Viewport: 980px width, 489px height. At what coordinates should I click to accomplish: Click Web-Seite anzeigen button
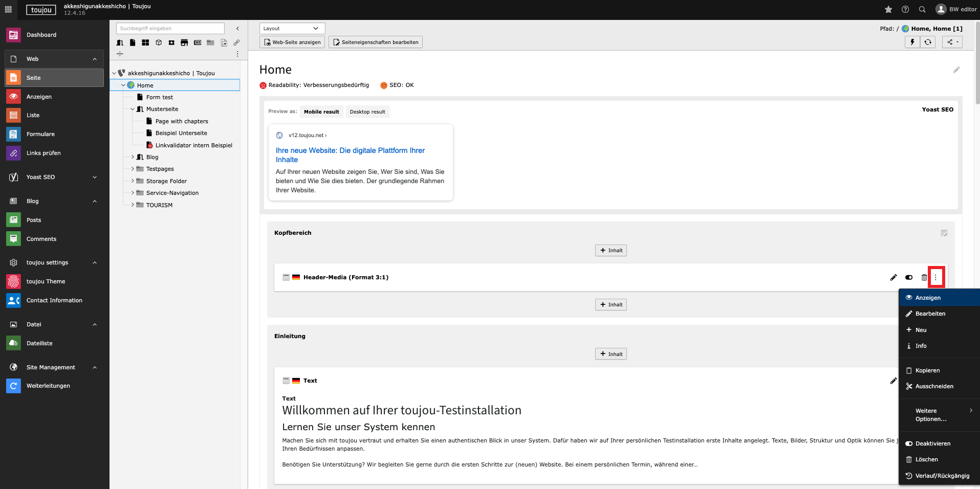click(292, 42)
